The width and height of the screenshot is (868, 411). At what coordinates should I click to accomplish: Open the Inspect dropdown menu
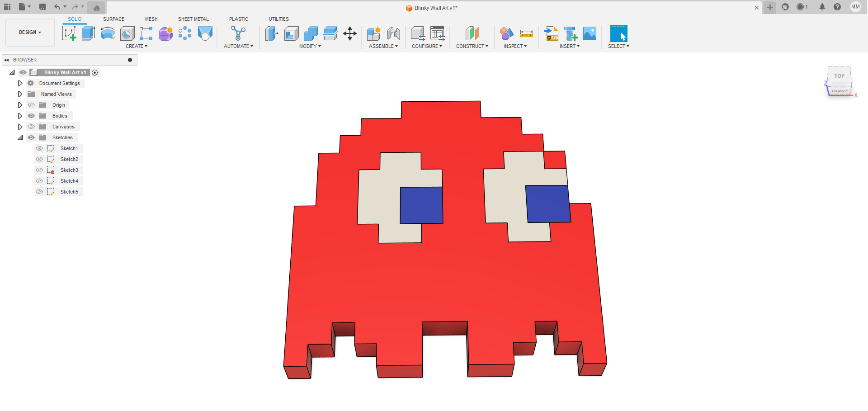pyautogui.click(x=515, y=46)
